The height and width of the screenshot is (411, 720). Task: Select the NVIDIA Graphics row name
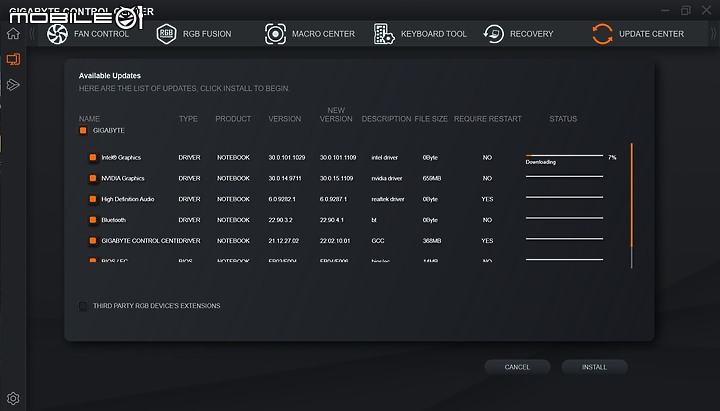click(123, 178)
